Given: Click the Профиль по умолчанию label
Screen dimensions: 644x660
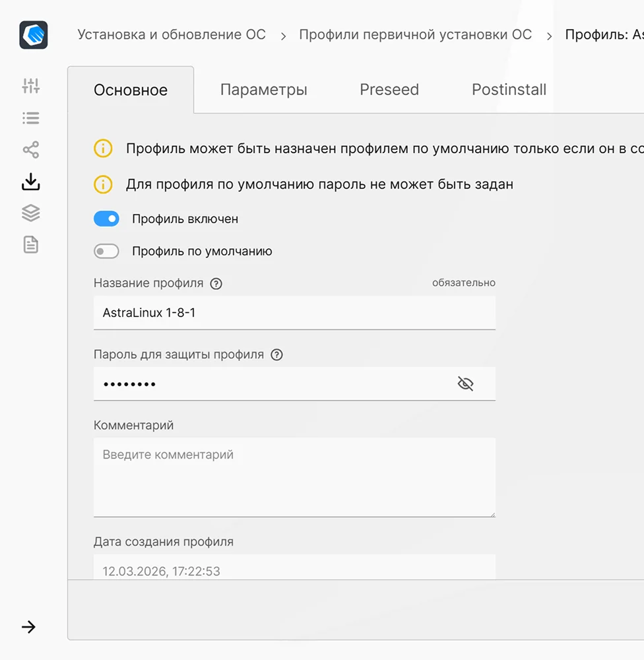Looking at the screenshot, I should point(202,251).
